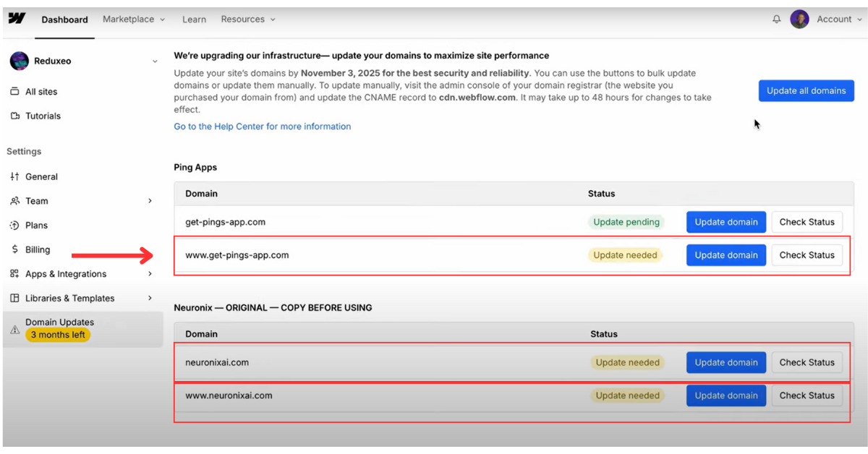Open the Dashboard tab
The image size is (868, 454).
point(64,20)
